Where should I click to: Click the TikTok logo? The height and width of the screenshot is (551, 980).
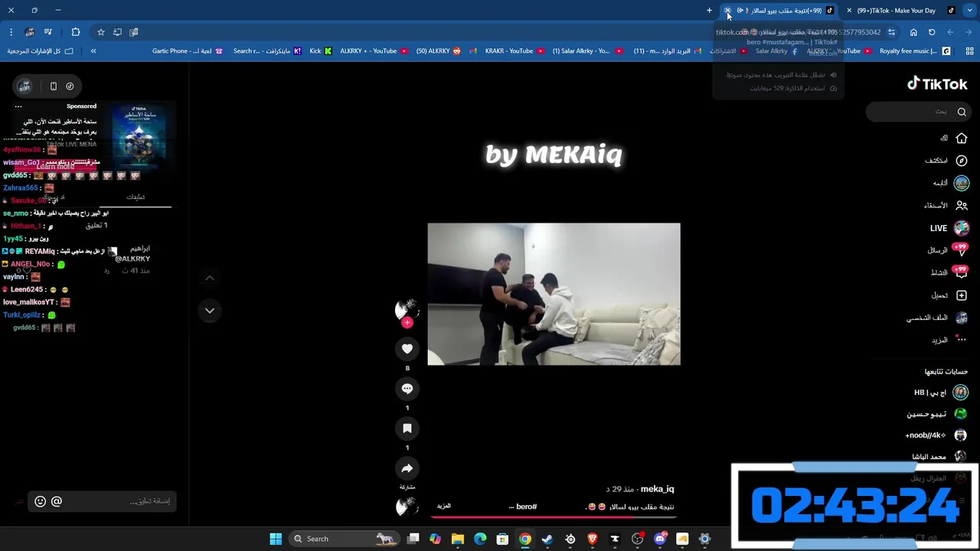coord(937,84)
